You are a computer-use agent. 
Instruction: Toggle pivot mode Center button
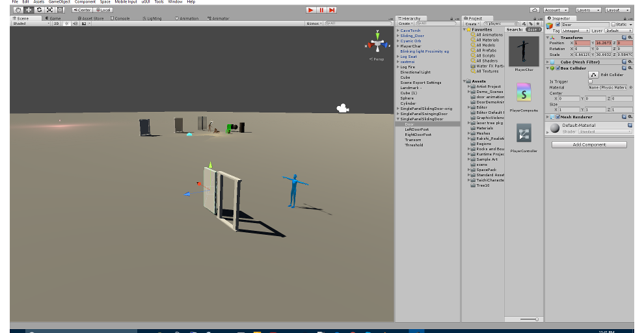82,10
